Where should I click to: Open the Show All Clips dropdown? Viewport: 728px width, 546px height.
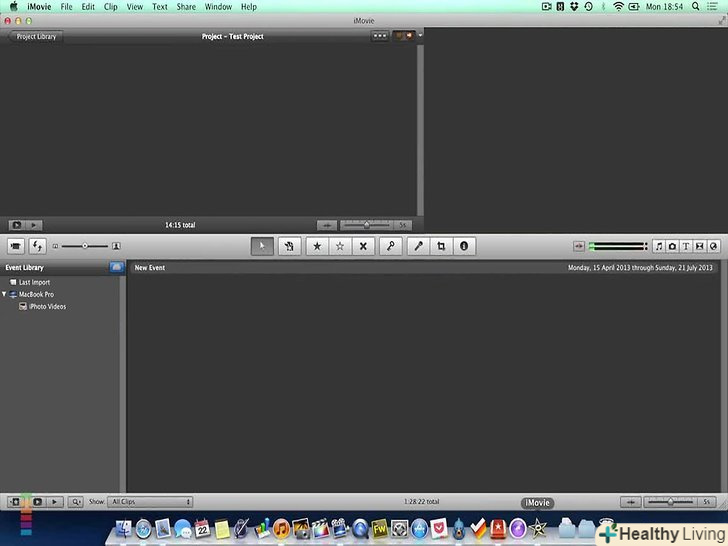pos(150,502)
